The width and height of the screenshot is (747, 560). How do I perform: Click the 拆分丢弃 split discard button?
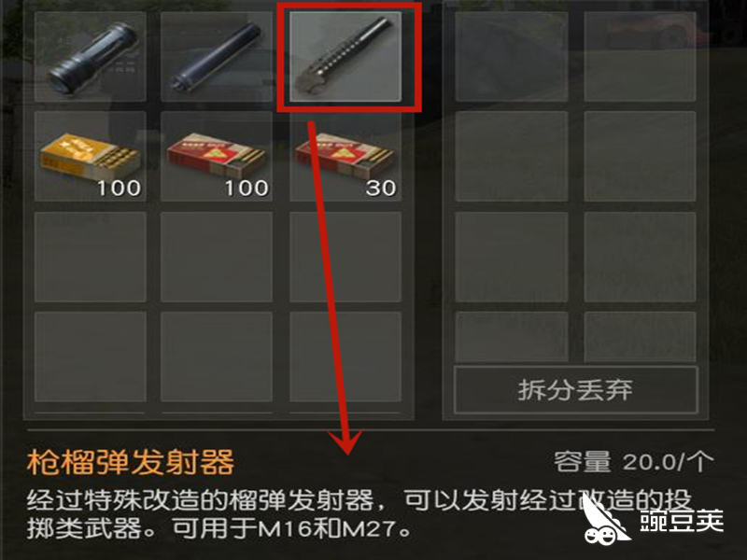(575, 390)
